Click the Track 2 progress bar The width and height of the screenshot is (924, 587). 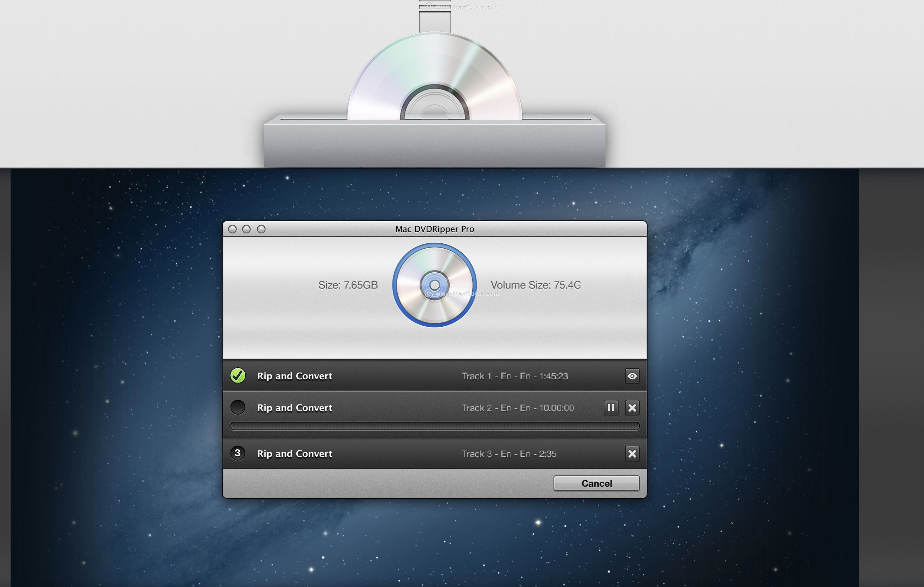click(x=435, y=426)
